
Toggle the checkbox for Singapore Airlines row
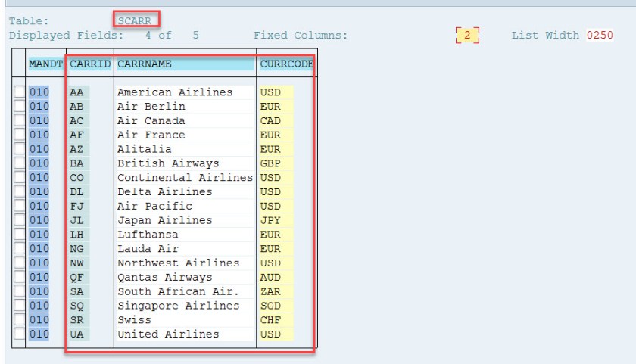pos(20,306)
